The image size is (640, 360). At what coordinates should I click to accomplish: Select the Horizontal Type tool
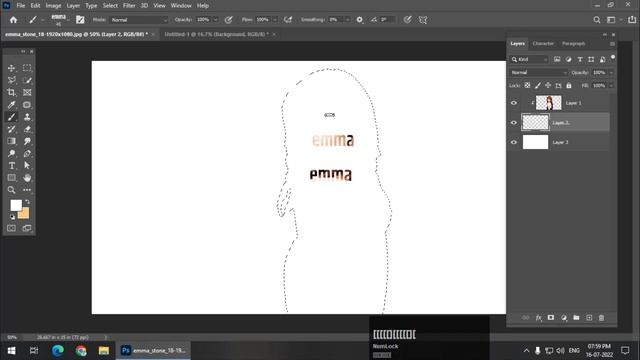11,166
